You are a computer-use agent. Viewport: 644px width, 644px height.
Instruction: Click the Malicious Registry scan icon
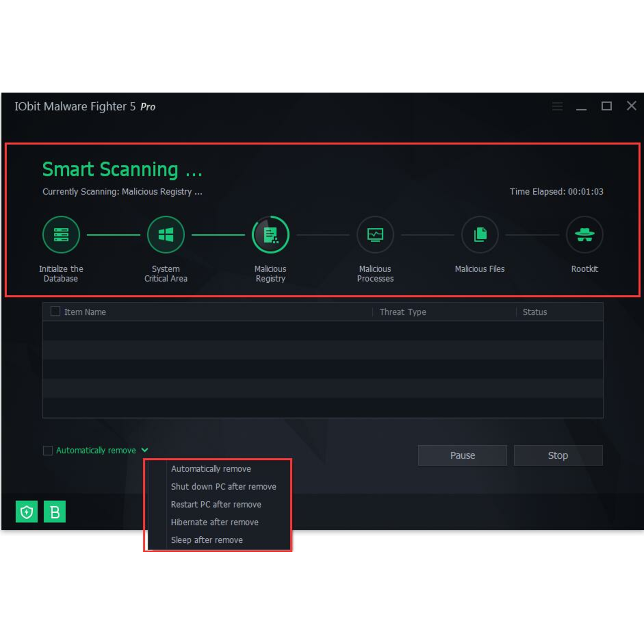click(x=271, y=234)
